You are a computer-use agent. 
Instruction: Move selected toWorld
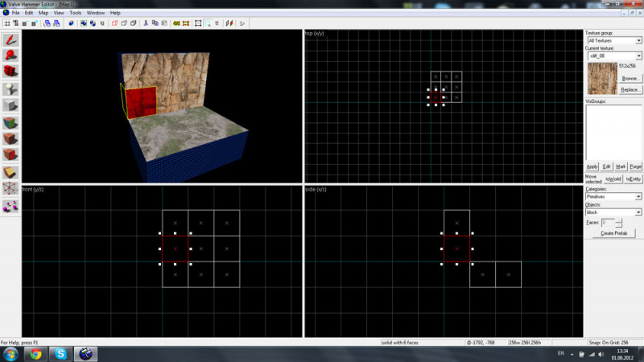613,179
